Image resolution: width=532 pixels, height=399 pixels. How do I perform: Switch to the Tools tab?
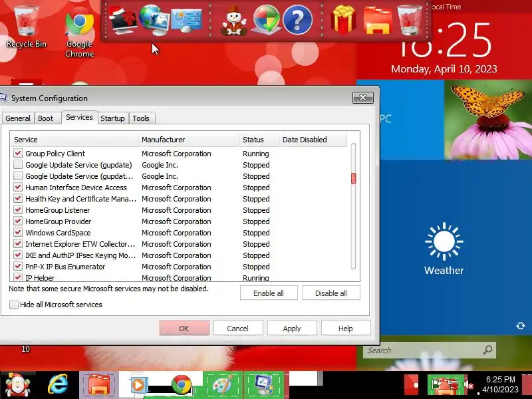(x=141, y=118)
